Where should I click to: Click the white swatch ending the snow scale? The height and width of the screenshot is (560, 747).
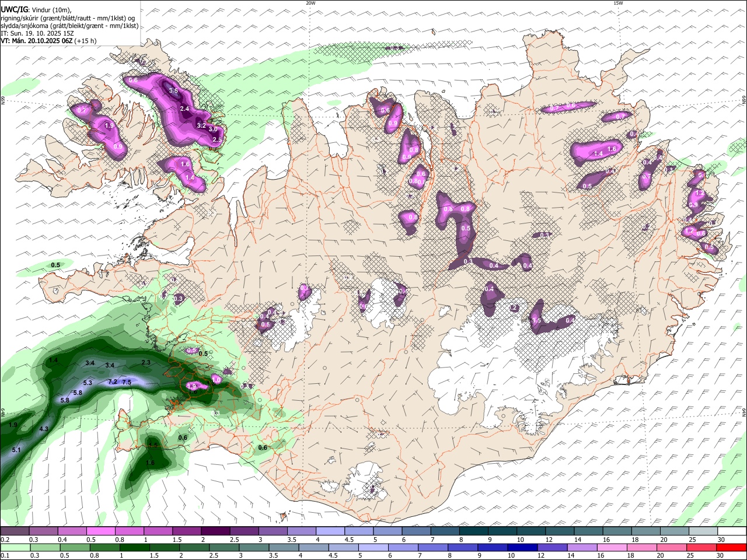[x=732, y=531]
